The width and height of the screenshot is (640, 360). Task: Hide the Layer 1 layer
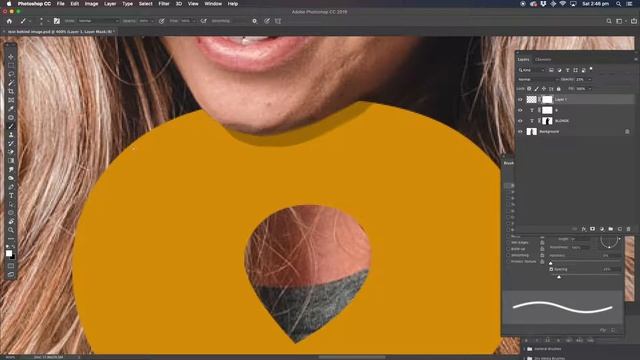click(520, 100)
